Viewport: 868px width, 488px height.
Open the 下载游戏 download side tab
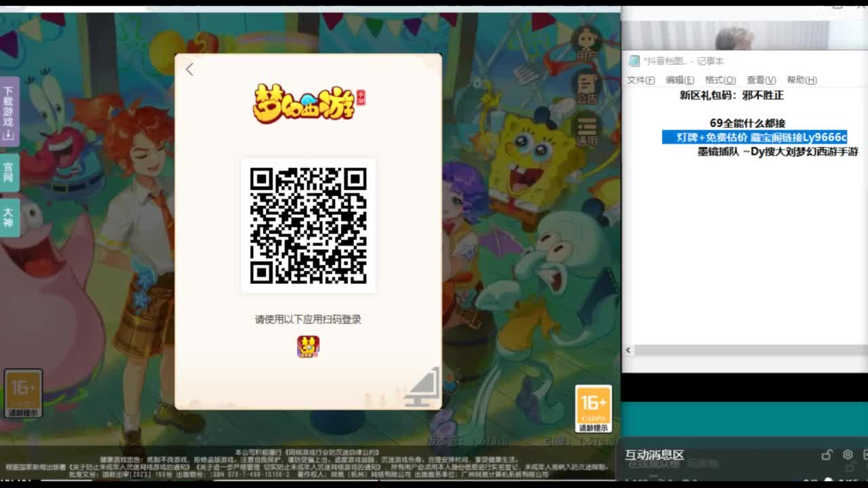coord(9,112)
